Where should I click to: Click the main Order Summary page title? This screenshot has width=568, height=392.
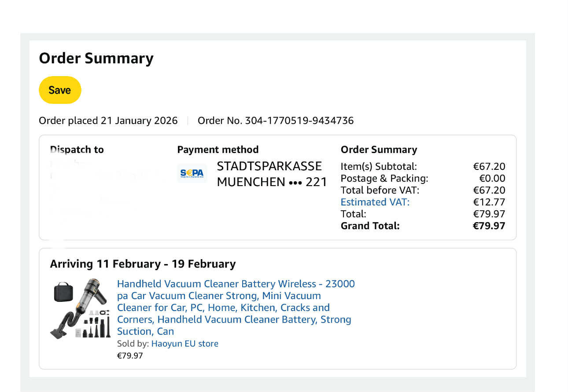(96, 58)
